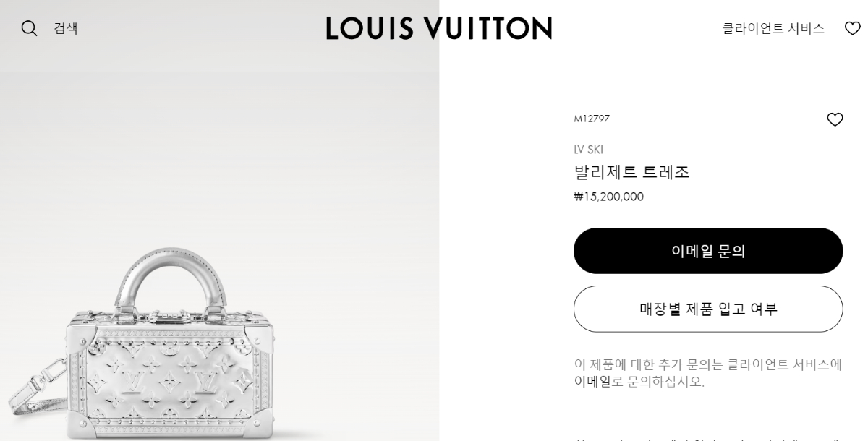Click the price ₩15,200,000
Screen dimensions: 868x441
tap(608, 197)
